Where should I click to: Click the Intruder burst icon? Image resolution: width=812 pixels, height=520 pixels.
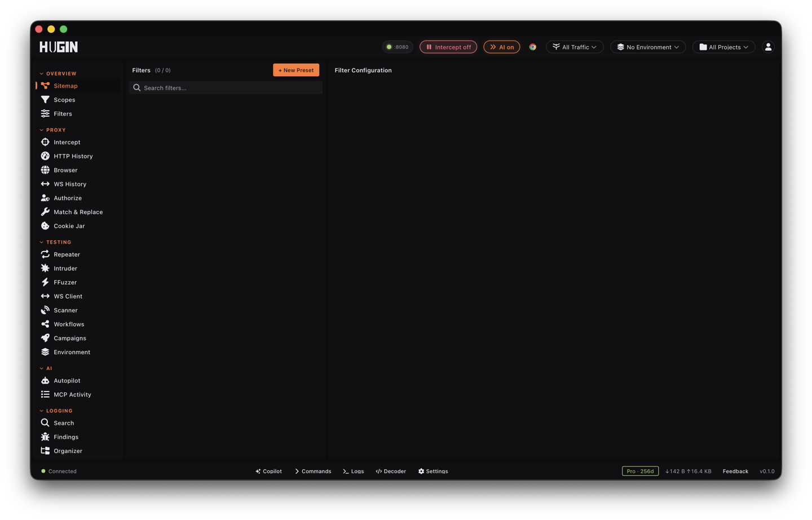click(45, 268)
